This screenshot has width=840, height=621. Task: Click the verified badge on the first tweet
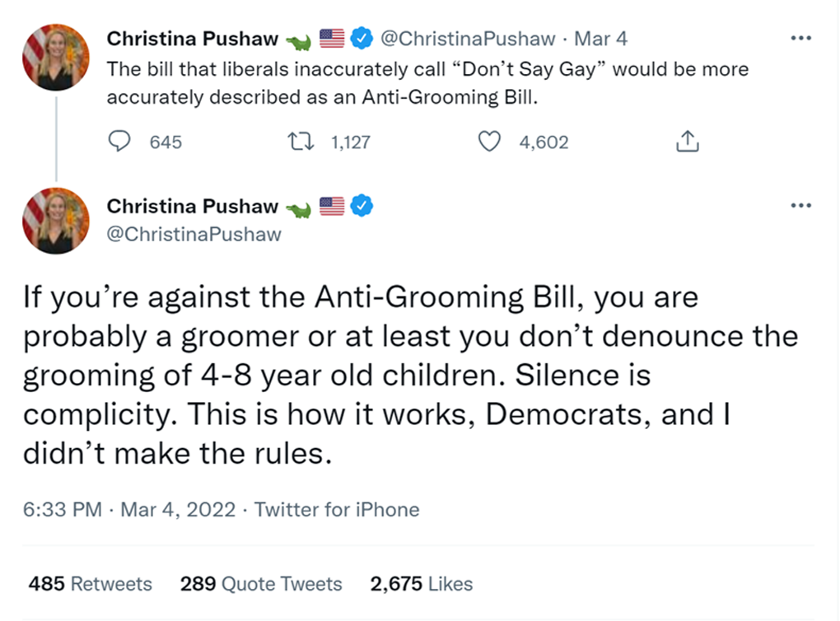(x=362, y=38)
